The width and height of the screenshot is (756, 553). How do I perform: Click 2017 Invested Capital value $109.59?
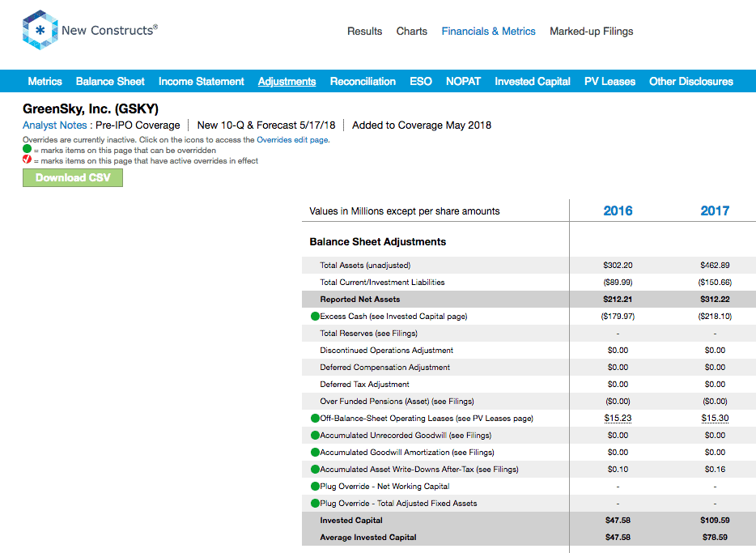(715, 521)
